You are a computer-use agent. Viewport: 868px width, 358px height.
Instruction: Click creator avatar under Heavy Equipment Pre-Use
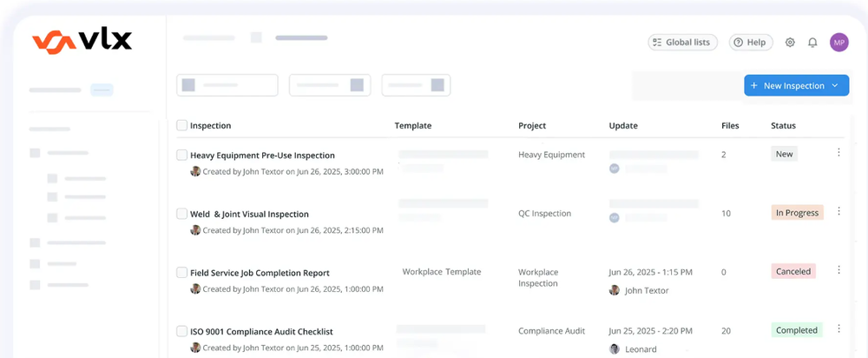pyautogui.click(x=195, y=171)
